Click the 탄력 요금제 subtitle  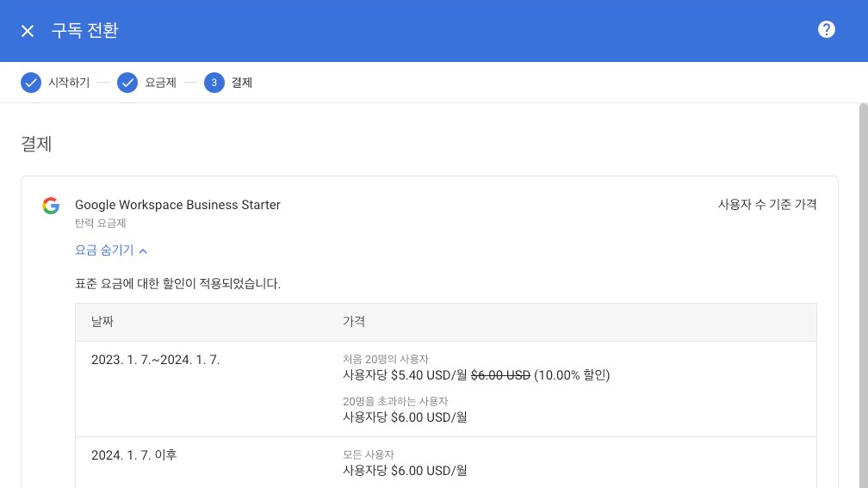(100, 223)
